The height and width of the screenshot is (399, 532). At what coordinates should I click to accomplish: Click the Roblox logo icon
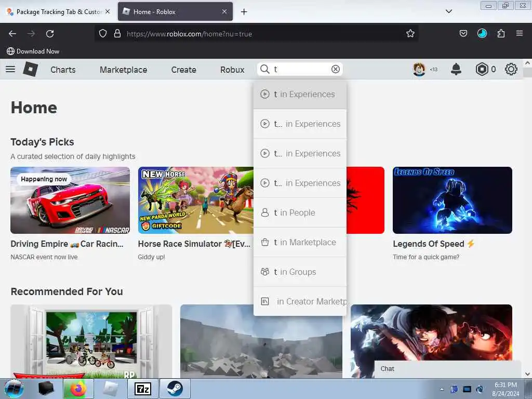(x=30, y=69)
